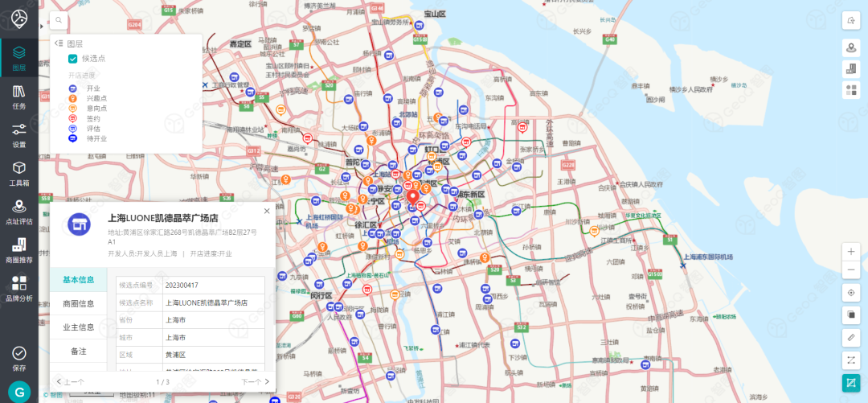Click the popup title 上海LUONE凯德晶萃广场店
Viewport: 868px width, 403px height.
tap(162, 218)
